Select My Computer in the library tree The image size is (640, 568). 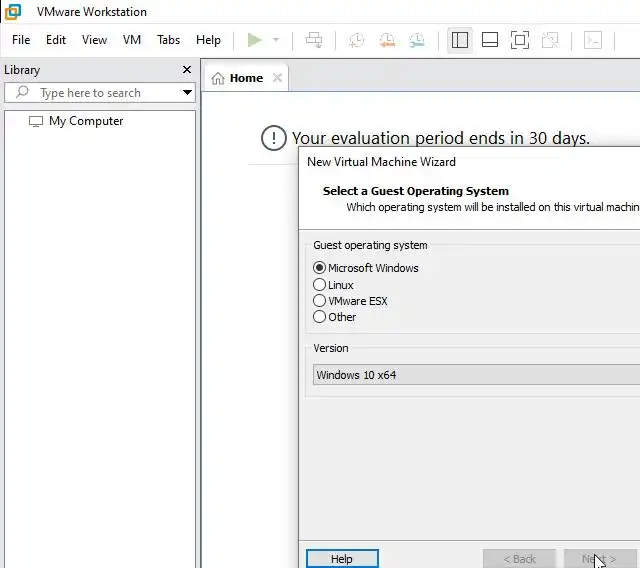(86, 121)
